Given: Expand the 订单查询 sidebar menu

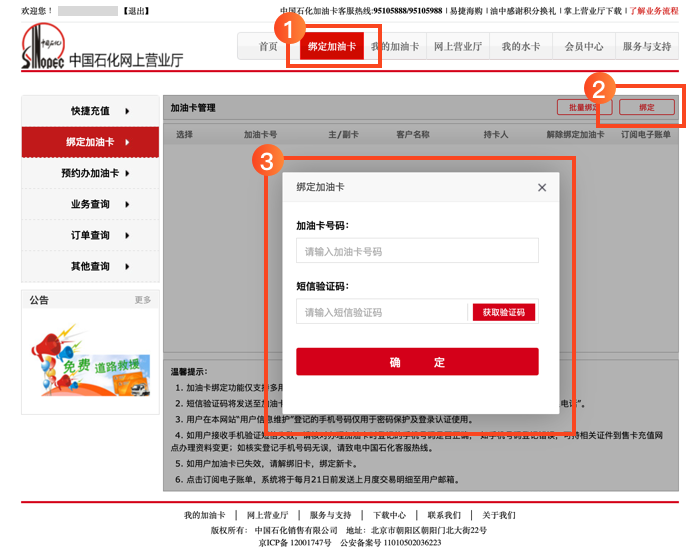Looking at the screenshot, I should click(x=90, y=235).
